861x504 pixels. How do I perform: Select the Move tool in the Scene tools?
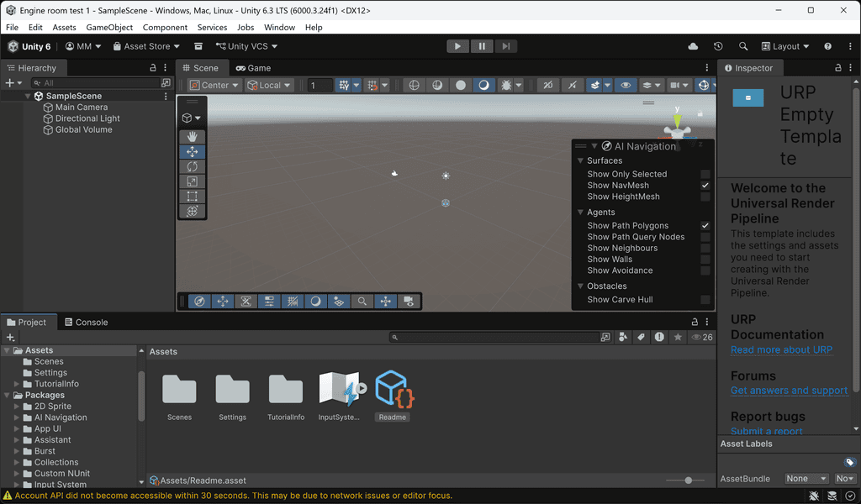point(193,151)
